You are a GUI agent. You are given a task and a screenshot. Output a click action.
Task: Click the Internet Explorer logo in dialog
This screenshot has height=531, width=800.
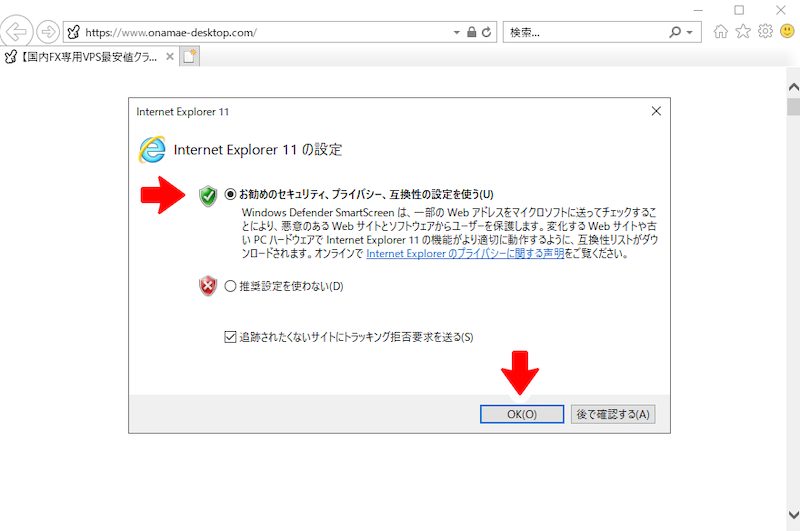tap(152, 150)
